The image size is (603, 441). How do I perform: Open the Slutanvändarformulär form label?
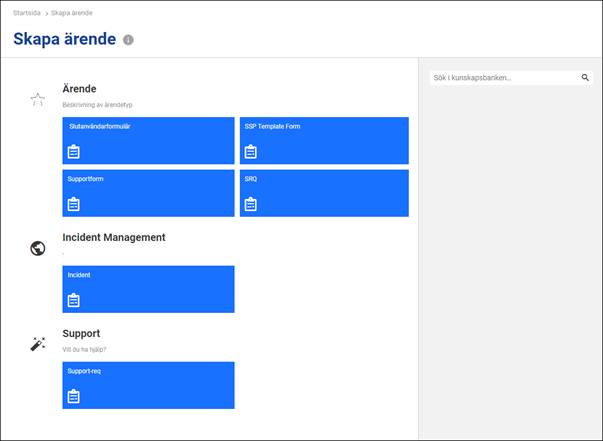pyautogui.click(x=99, y=127)
